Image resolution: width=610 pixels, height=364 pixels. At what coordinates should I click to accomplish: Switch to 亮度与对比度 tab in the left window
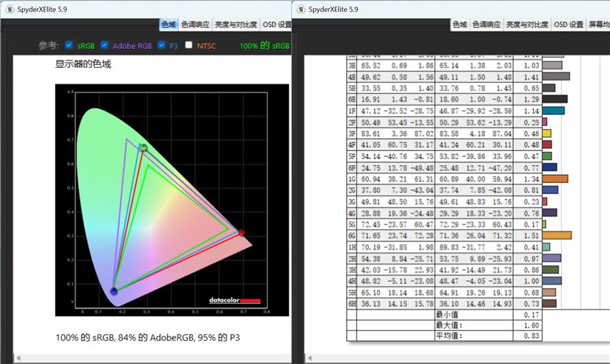[x=236, y=25]
